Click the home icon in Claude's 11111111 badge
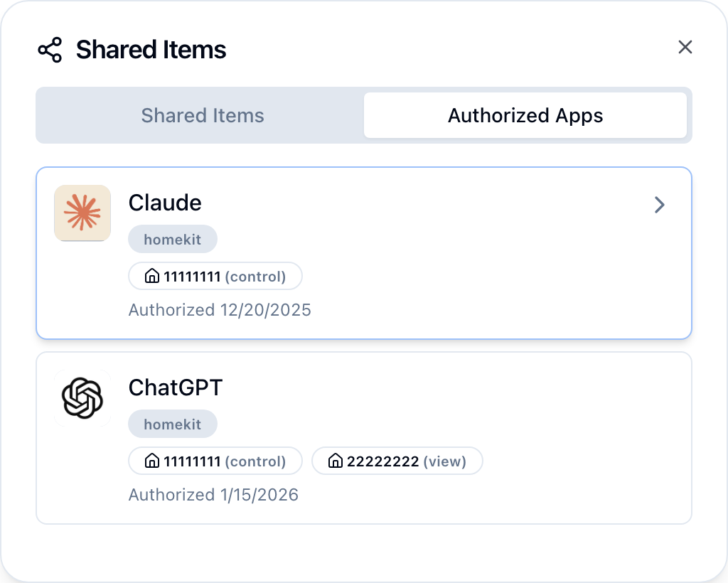This screenshot has width=728, height=583. (x=151, y=276)
